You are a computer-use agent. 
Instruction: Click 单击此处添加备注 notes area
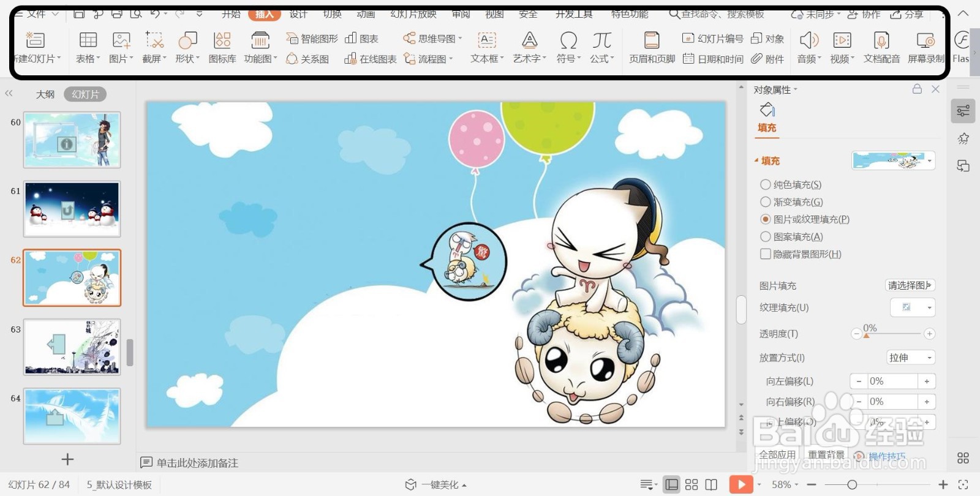pyautogui.click(x=197, y=463)
